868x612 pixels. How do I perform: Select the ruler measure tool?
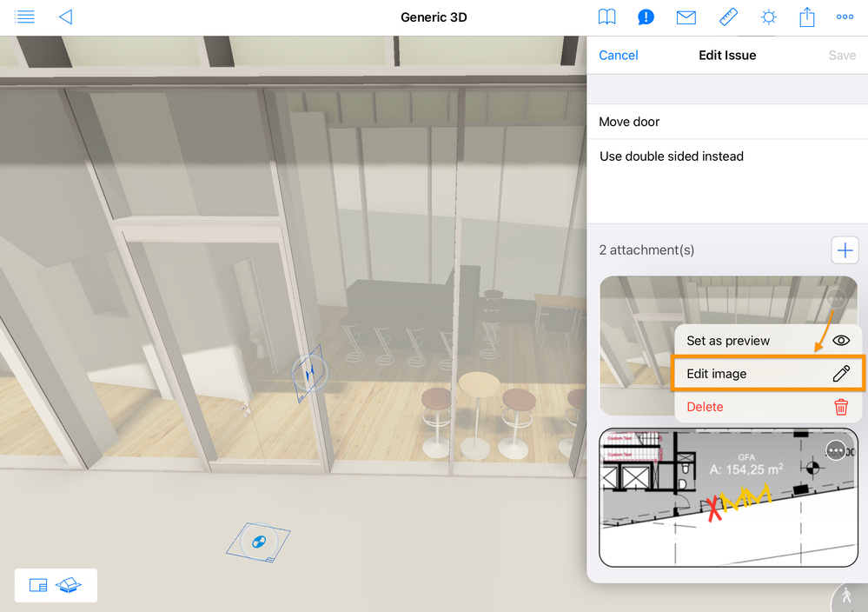click(x=728, y=17)
